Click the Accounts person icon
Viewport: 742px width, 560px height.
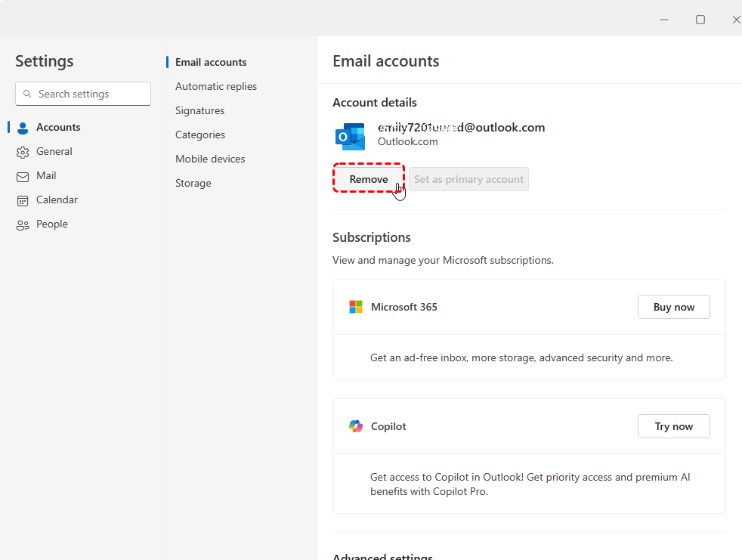coord(23,128)
